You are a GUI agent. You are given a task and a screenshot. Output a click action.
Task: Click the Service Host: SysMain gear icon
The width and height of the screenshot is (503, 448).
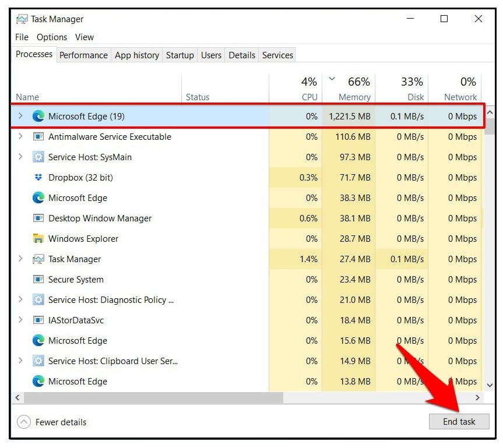(x=38, y=157)
